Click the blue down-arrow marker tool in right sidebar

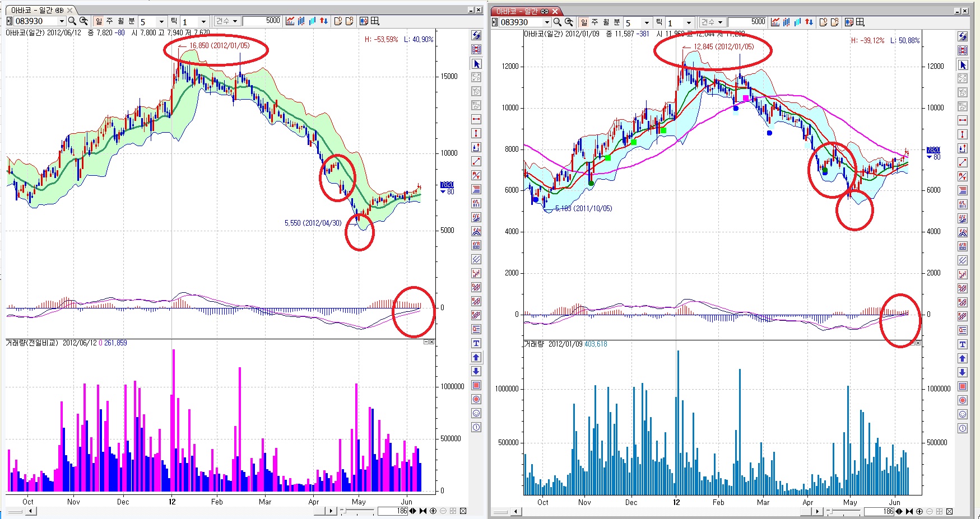coord(963,372)
